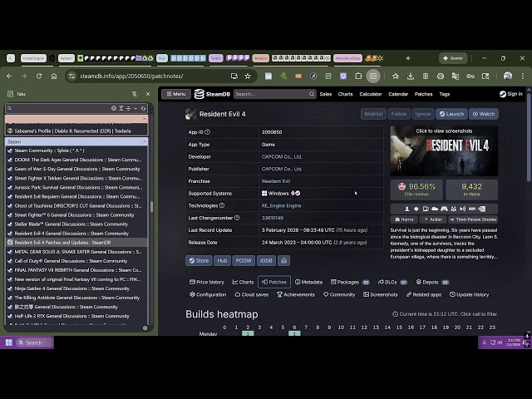532x399 pixels.
Task: Switch to Update history tab
Action: (469, 294)
